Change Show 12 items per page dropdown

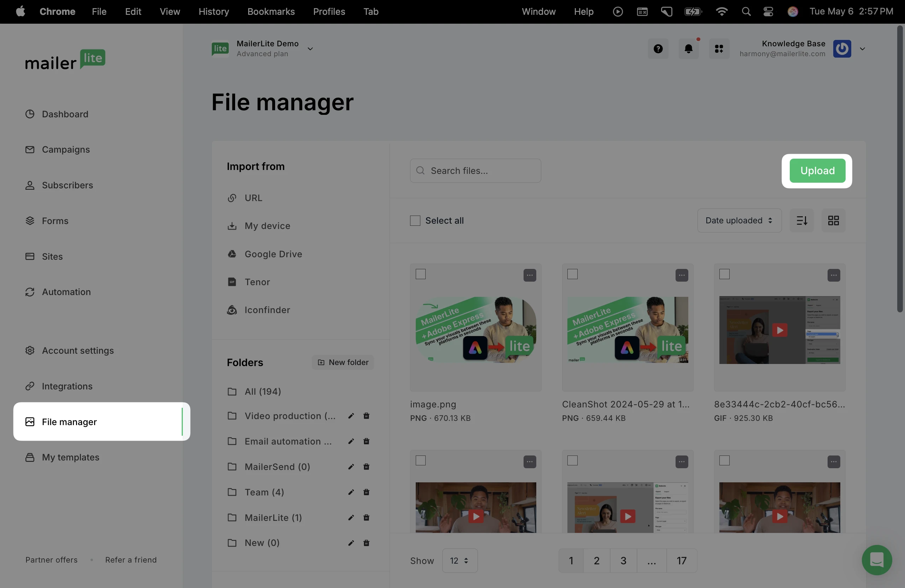click(459, 561)
